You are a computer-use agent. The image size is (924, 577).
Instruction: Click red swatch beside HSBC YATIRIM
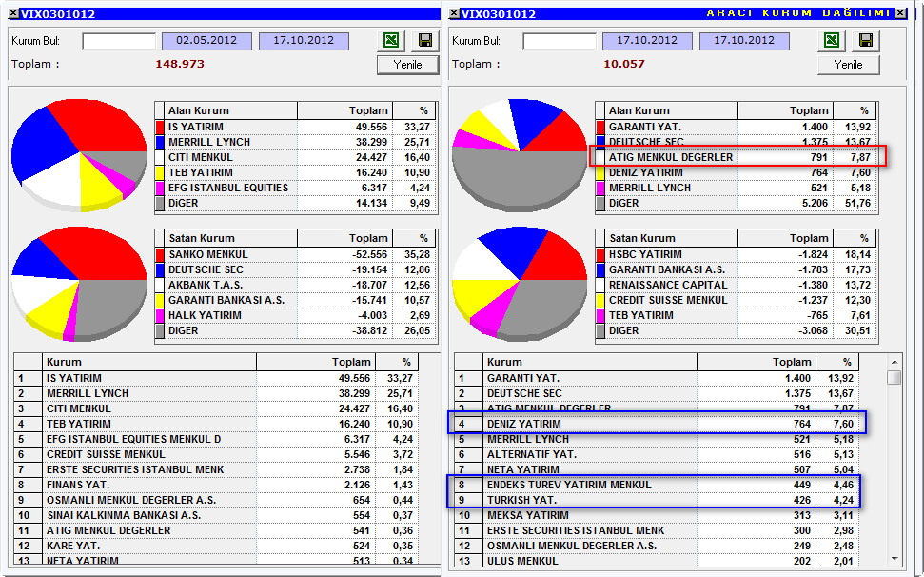[600, 254]
